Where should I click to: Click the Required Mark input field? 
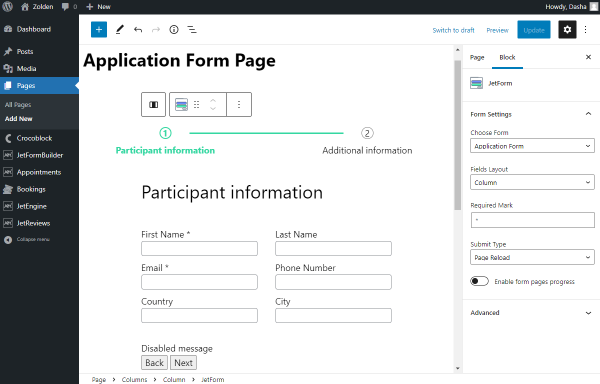point(532,220)
